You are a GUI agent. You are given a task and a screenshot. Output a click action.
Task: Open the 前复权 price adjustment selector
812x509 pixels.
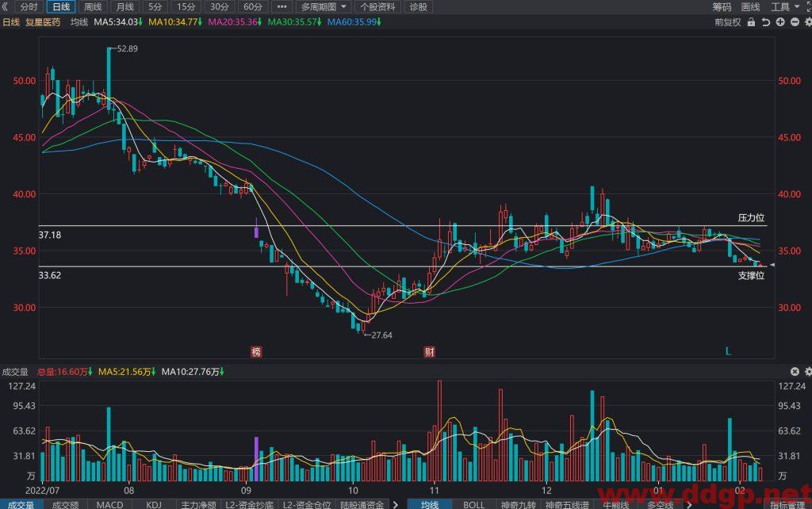coord(728,22)
